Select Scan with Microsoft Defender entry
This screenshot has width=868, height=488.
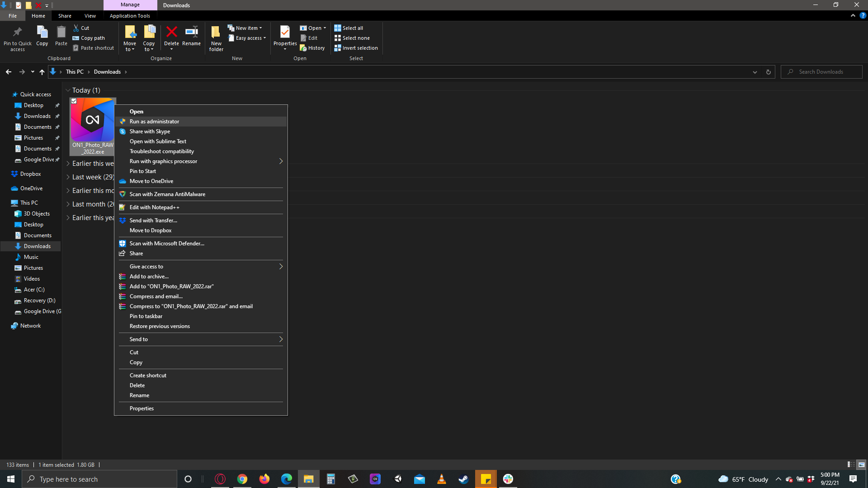[x=167, y=244]
